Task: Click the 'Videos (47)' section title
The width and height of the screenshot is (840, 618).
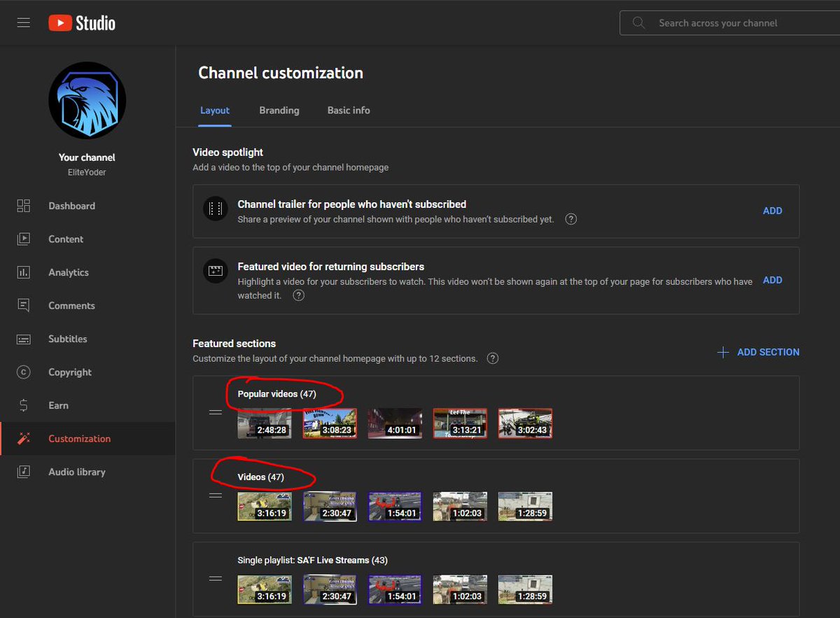Action: (261, 477)
